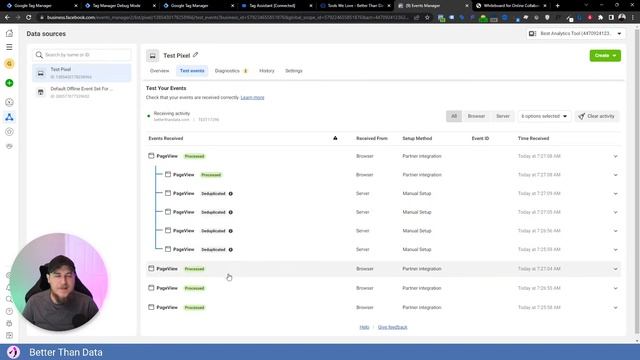Open the hamburger all-tools menu

tap(9, 47)
